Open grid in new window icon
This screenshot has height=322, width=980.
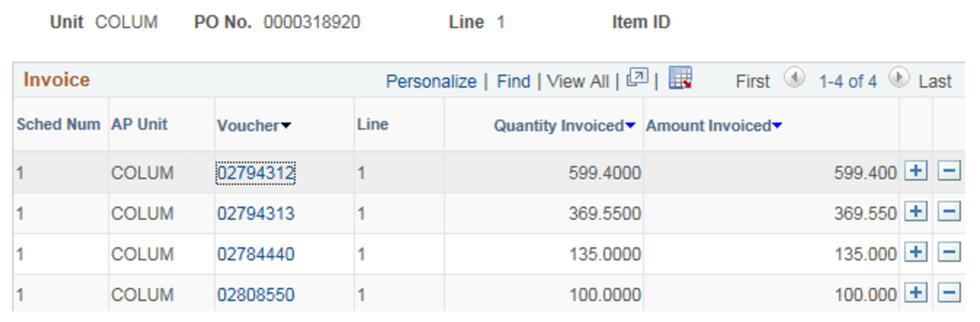(x=637, y=78)
